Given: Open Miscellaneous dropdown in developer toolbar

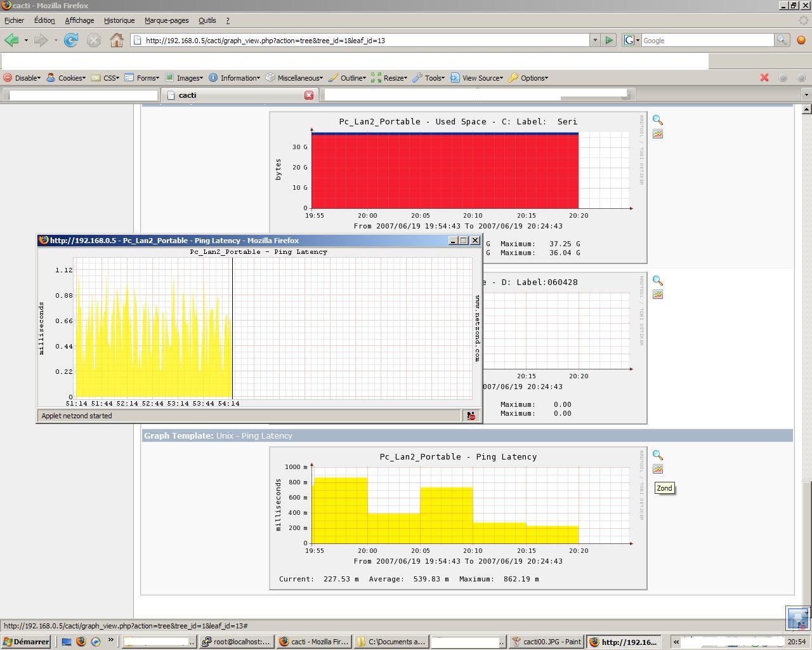Looking at the screenshot, I should point(294,77).
